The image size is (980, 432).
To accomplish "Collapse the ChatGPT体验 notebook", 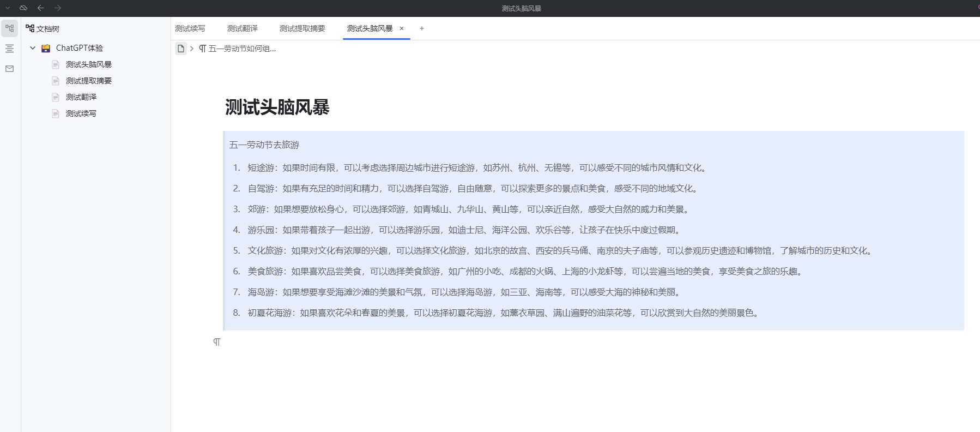I will click(33, 48).
